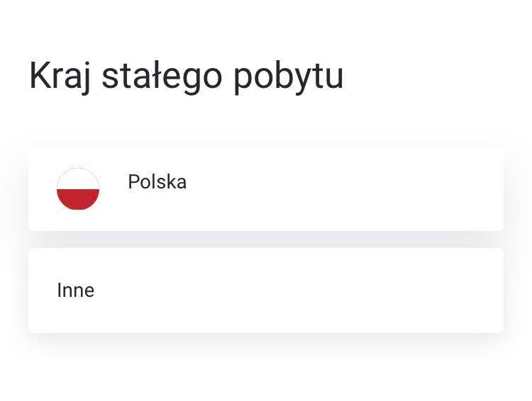Viewport: 532px width, 401px height.
Task: Click the Inne text label
Action: point(76,290)
